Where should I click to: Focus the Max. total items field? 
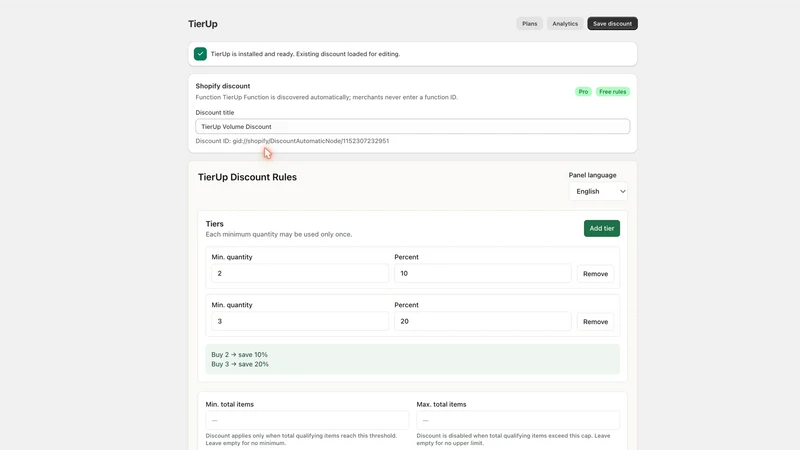click(518, 420)
